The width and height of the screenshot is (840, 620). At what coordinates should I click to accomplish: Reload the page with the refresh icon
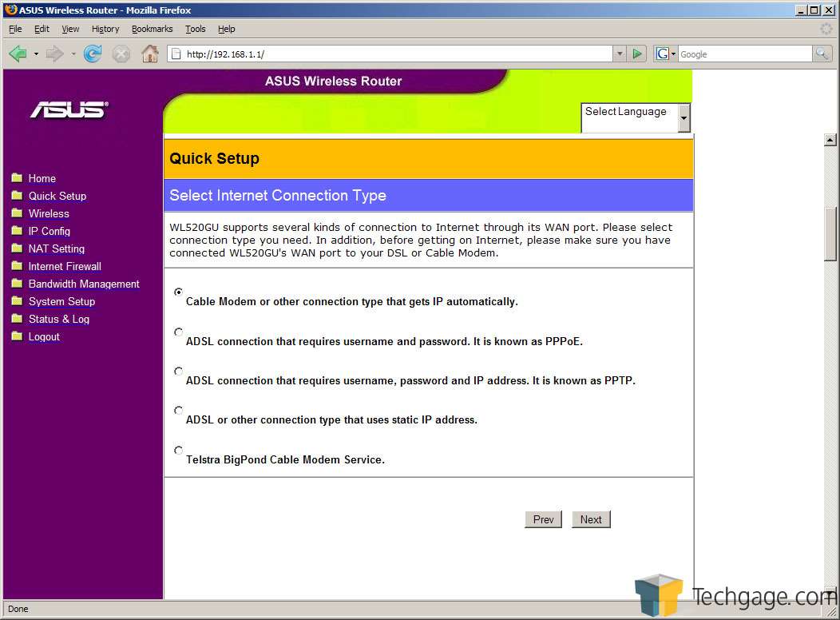93,54
